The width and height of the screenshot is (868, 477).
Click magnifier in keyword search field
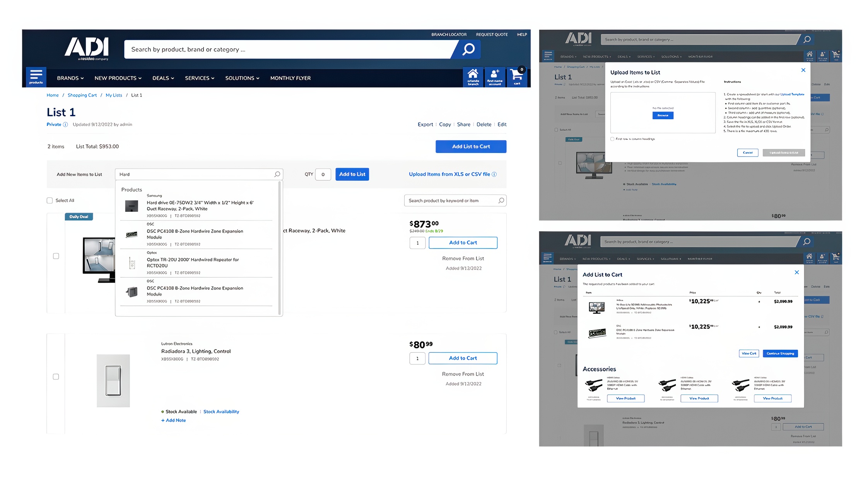(x=501, y=201)
